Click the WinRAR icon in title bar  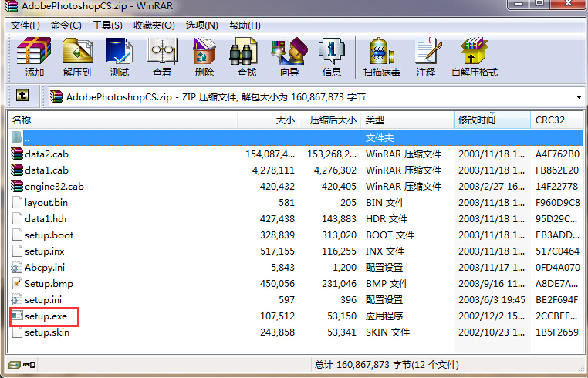[12, 6]
